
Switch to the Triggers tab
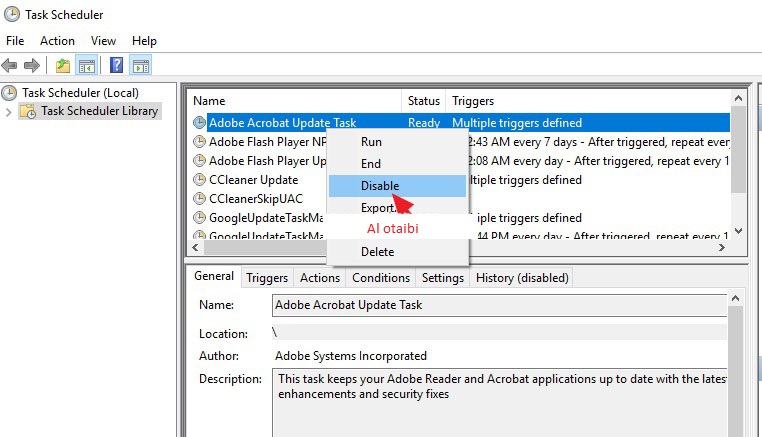coord(267,278)
